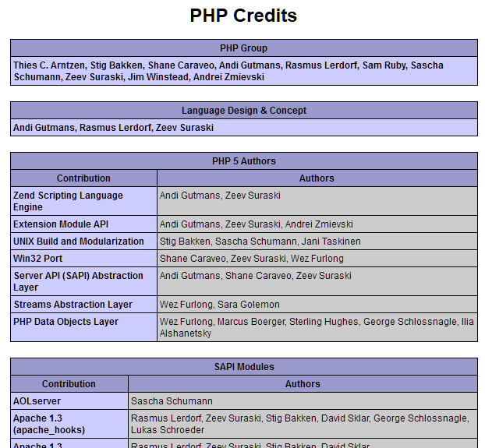Viewport: 485px width, 448px height.
Task: Click the PHP Group members list cell
Action: (x=244, y=71)
